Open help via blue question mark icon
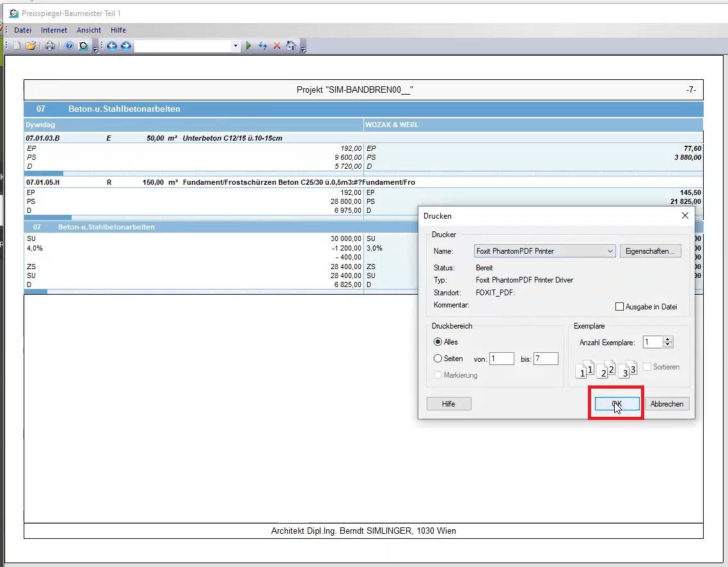The height and width of the screenshot is (567, 728). click(x=69, y=46)
